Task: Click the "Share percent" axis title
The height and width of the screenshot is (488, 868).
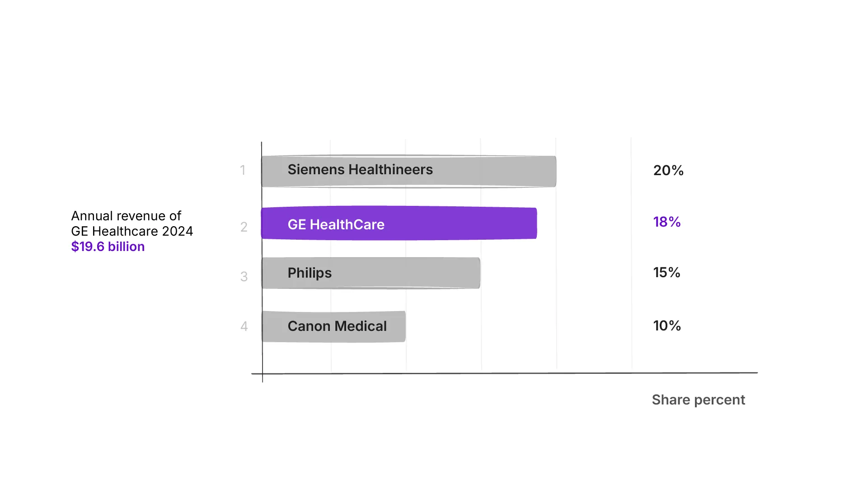Action: pos(698,400)
